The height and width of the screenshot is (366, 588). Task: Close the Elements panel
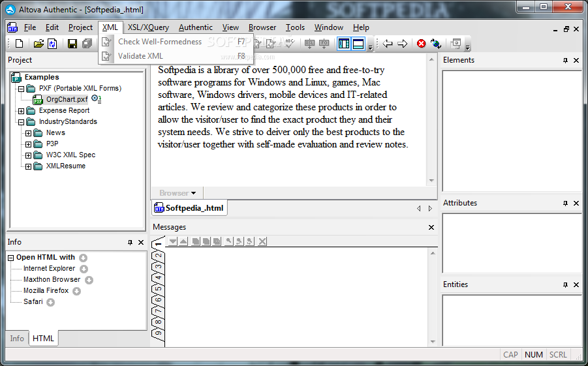click(x=576, y=61)
